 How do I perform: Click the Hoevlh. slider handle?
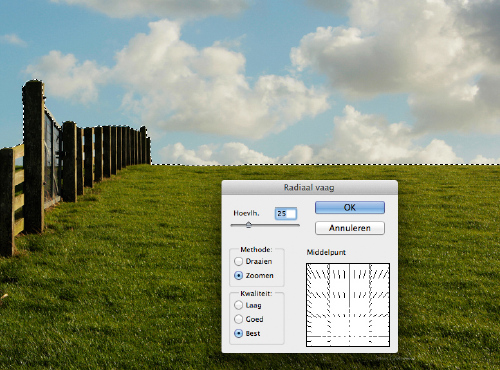click(248, 225)
